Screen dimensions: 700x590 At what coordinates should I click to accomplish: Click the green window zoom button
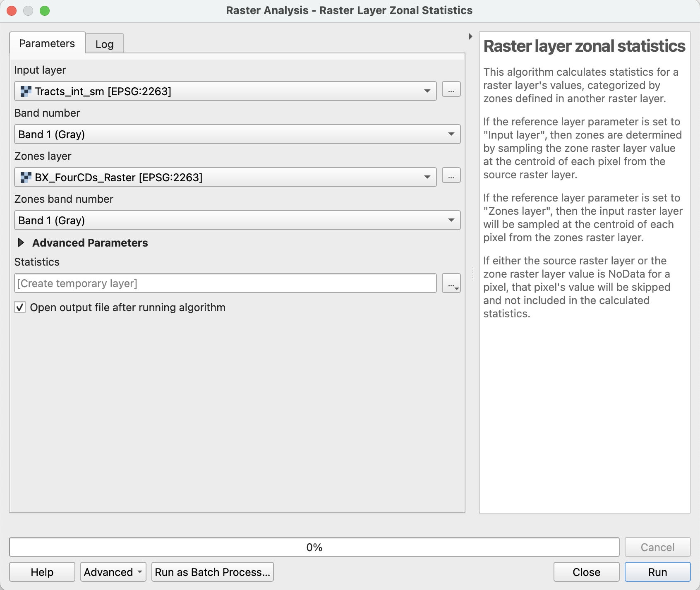click(45, 11)
